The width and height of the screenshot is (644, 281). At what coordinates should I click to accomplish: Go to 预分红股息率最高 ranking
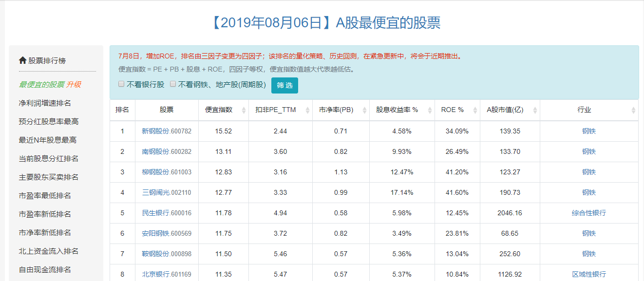49,121
